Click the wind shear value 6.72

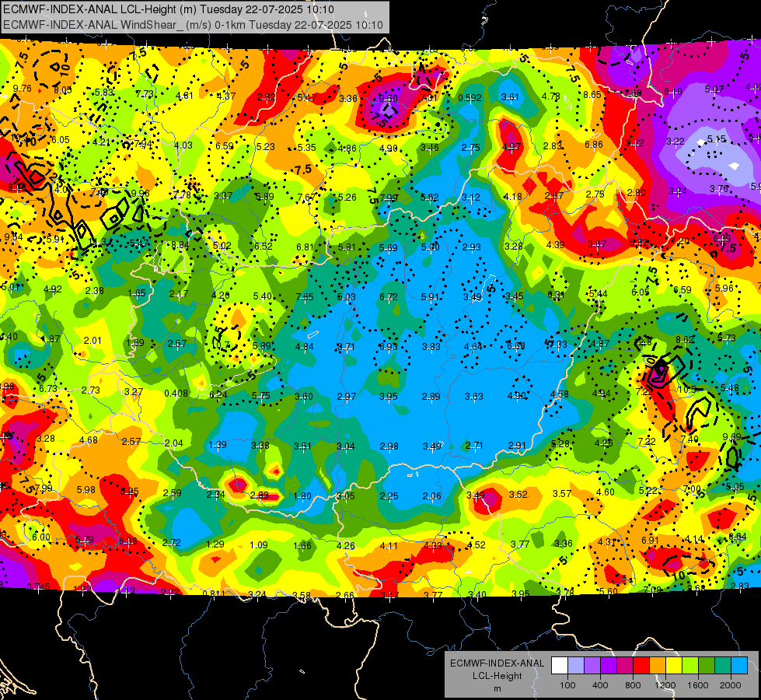pos(388,297)
